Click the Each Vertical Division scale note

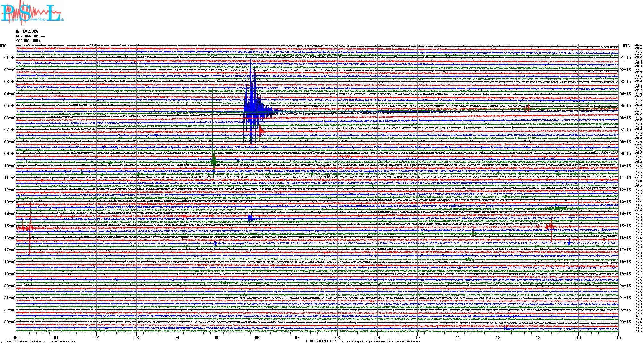tap(41, 342)
